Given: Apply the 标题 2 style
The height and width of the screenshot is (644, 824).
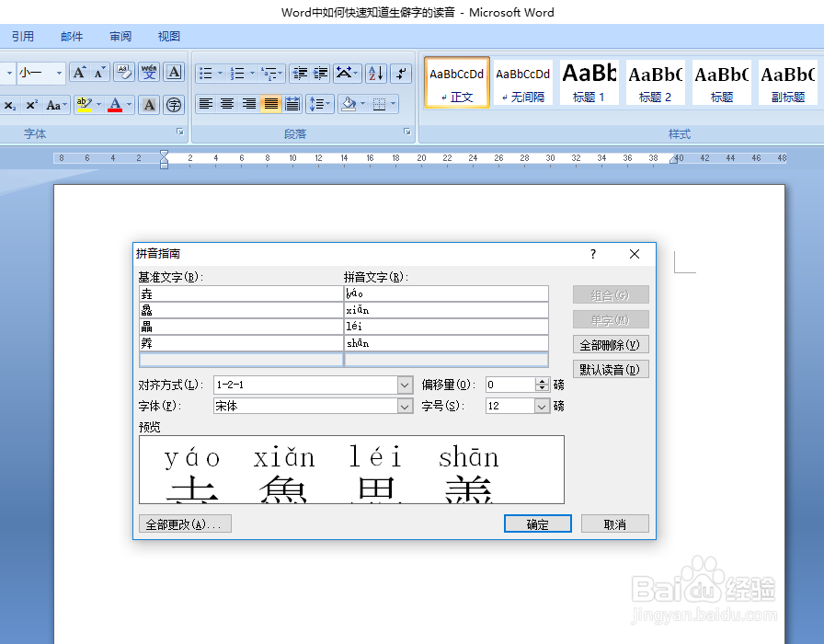Looking at the screenshot, I should (656, 83).
